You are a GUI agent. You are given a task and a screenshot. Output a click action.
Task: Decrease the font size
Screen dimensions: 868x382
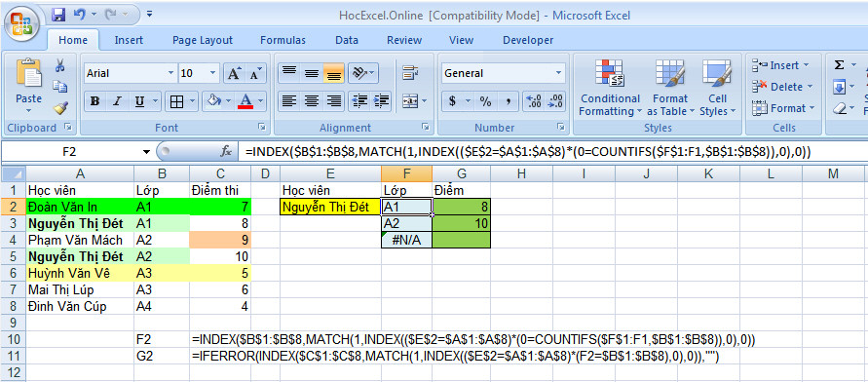(255, 73)
